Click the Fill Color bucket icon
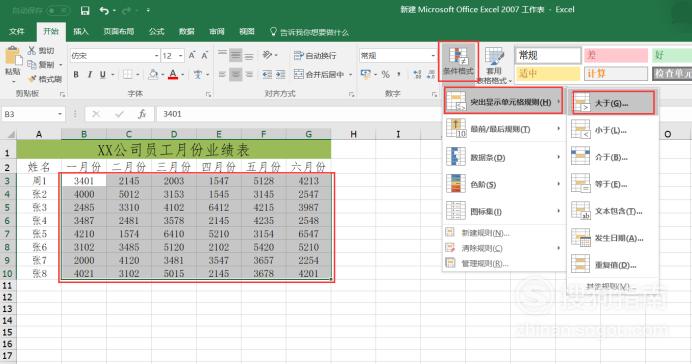The image size is (692, 364). (x=153, y=75)
